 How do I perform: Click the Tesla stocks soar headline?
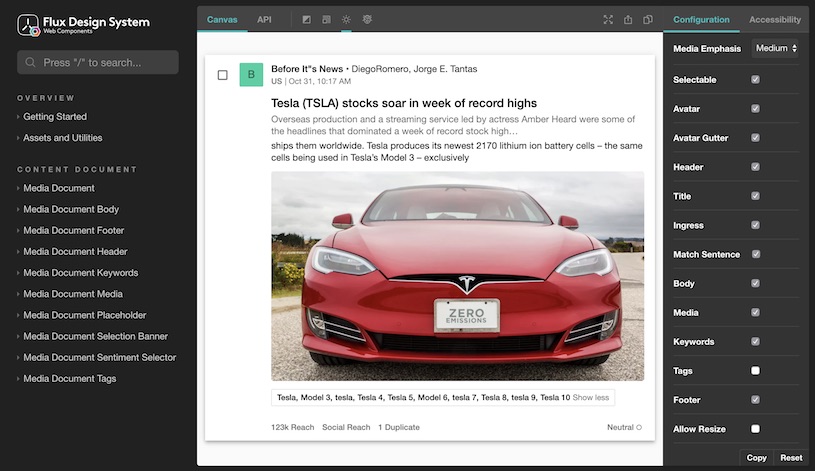404,103
